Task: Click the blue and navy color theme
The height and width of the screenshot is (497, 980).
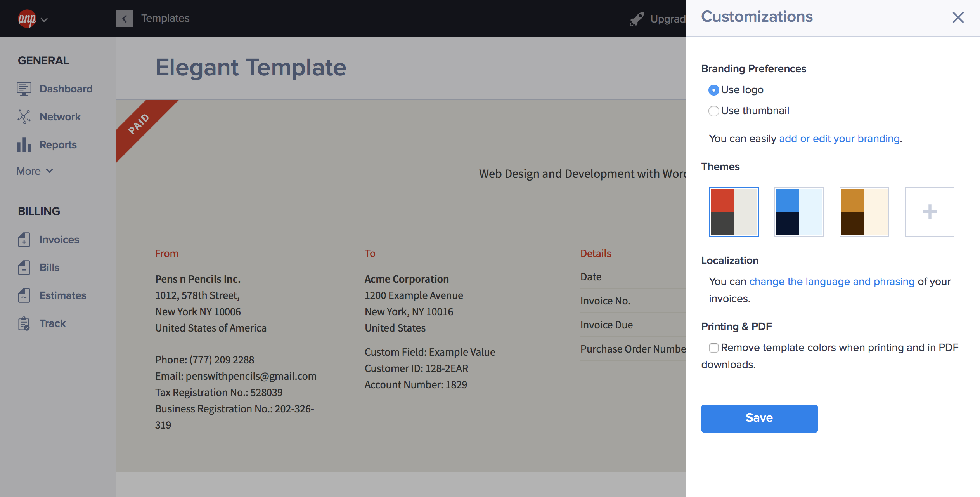Action: (x=798, y=212)
